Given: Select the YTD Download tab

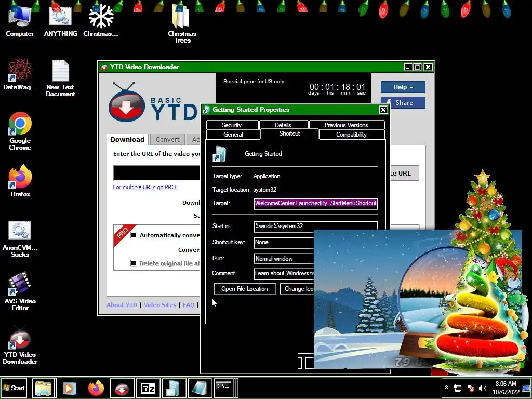Looking at the screenshot, I should coord(127,139).
